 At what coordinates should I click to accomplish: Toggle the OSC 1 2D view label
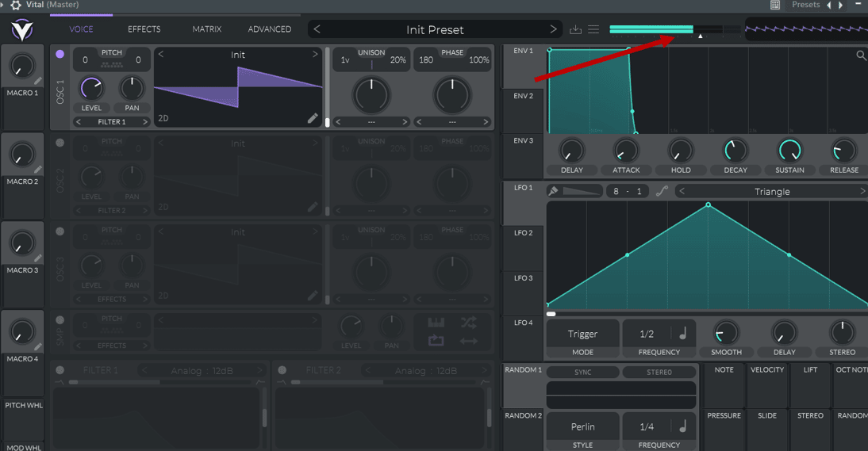[163, 118]
